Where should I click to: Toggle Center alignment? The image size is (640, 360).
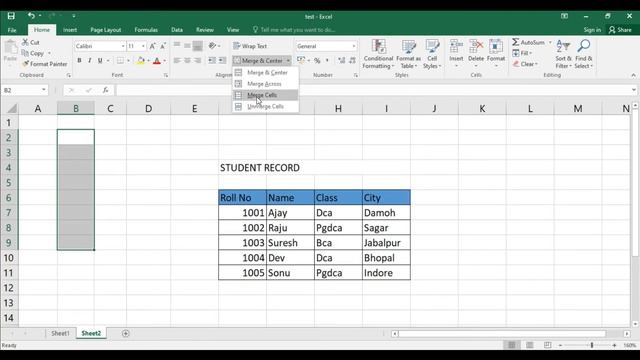pos(187,60)
